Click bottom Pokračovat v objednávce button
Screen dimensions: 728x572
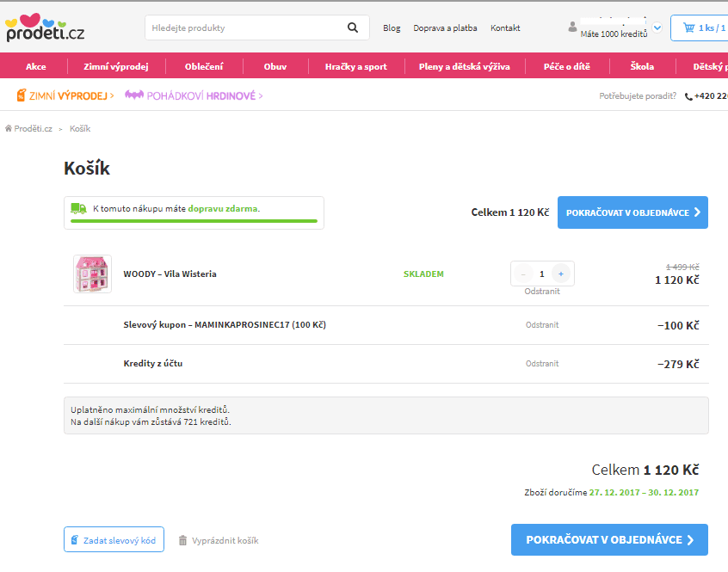[609, 540]
